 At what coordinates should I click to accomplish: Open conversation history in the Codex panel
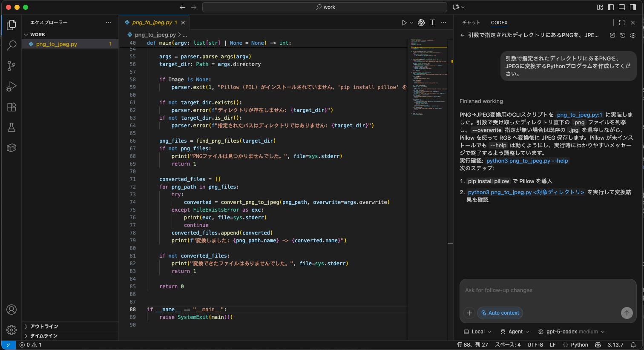pos(622,36)
